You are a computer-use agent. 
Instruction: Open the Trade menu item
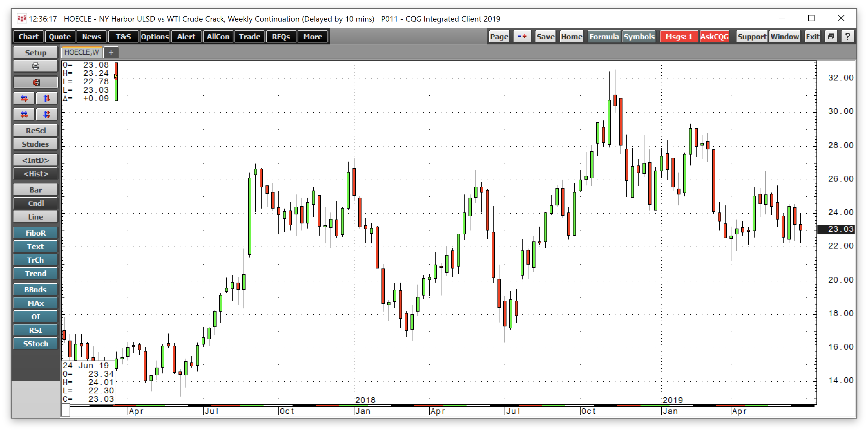coord(249,36)
